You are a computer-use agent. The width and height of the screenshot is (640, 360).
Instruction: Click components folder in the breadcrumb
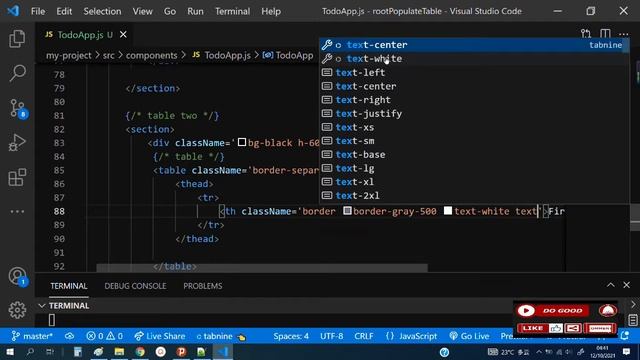(x=151, y=55)
